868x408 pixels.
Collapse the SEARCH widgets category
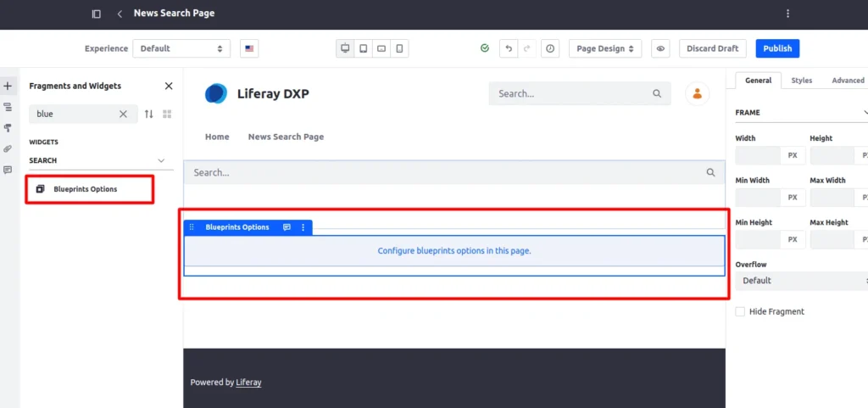(161, 160)
